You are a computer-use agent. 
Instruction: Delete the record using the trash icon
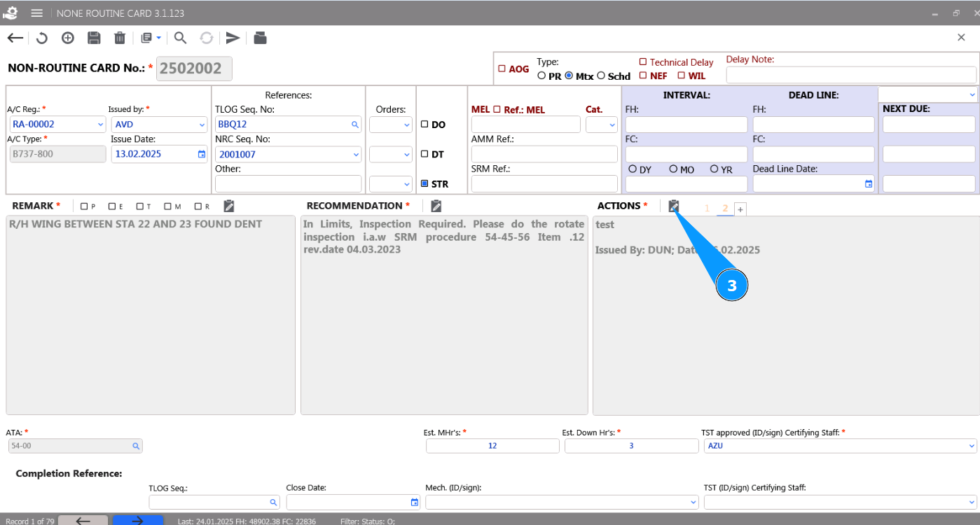point(120,38)
